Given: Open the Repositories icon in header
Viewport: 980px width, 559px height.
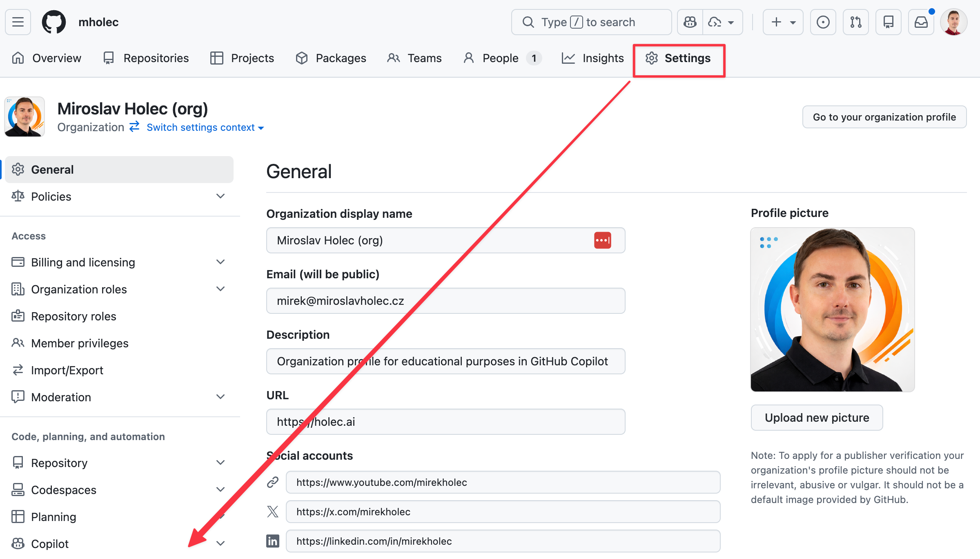Looking at the screenshot, I should coord(888,22).
